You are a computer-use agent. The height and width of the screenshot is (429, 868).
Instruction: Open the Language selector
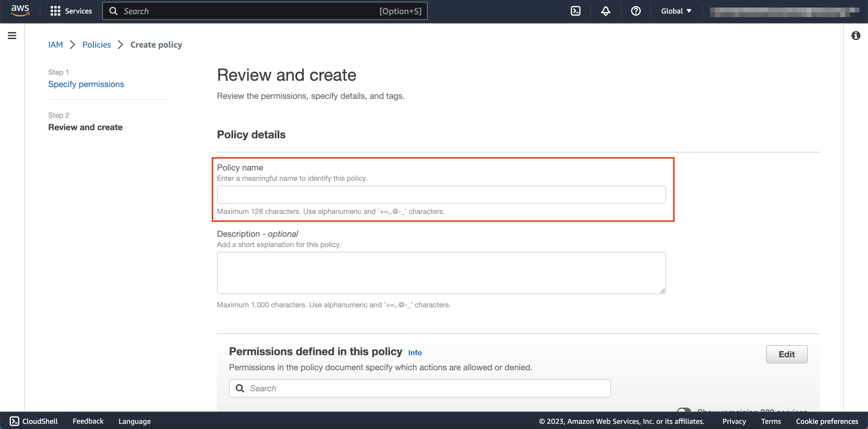[134, 421]
